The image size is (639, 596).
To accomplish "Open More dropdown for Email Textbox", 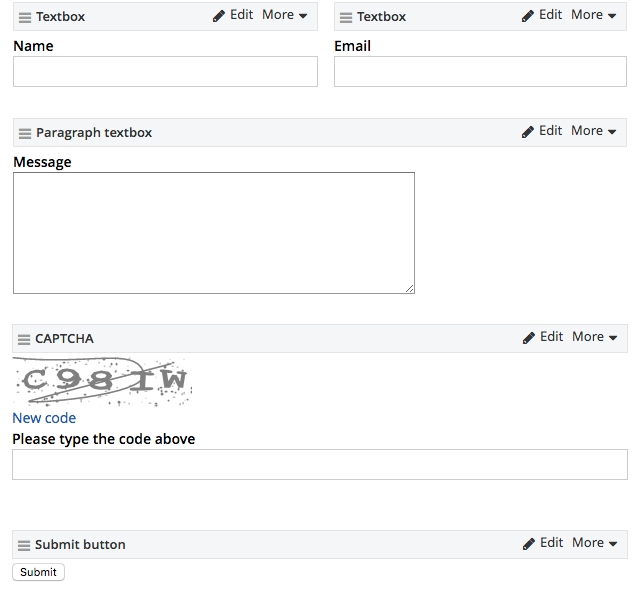I will click(x=594, y=15).
